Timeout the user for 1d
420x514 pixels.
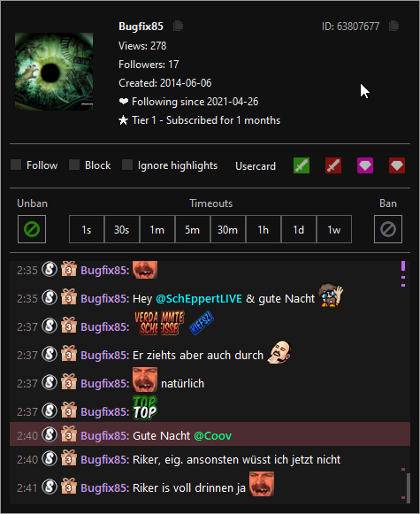click(299, 229)
